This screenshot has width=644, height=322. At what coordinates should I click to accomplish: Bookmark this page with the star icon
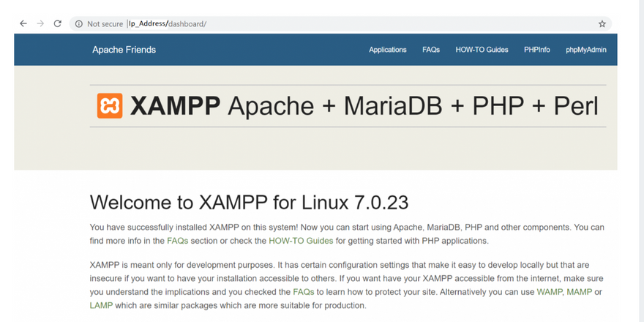pos(602,24)
